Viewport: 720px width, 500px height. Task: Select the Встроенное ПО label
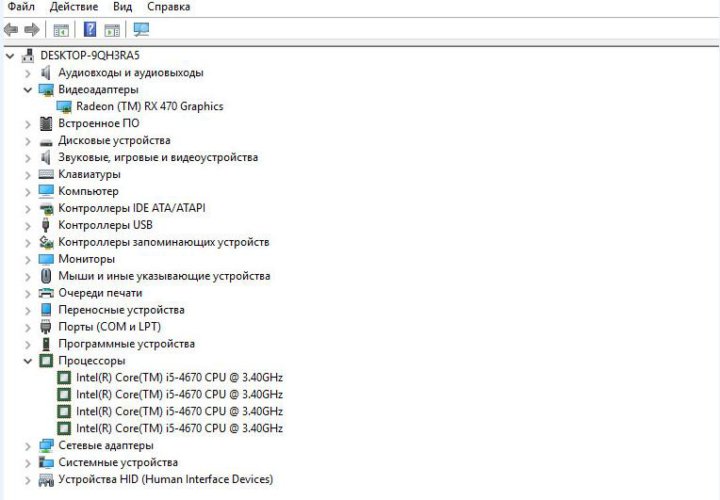point(99,124)
